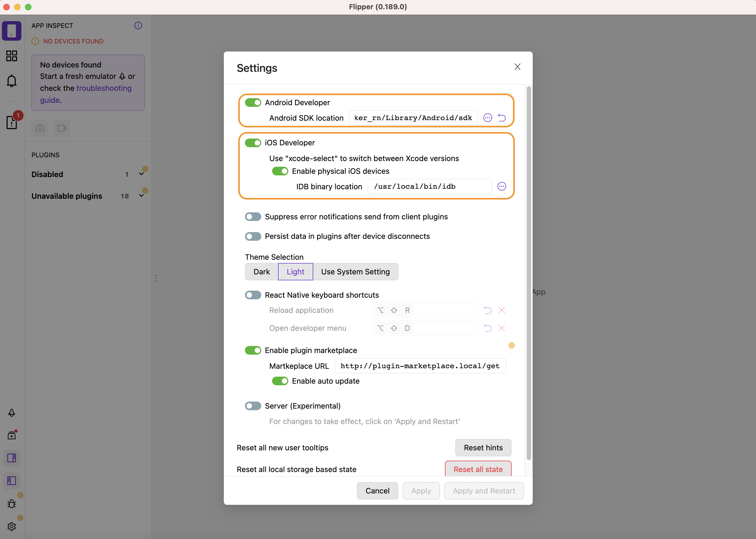Select the Dark theme option

[261, 271]
